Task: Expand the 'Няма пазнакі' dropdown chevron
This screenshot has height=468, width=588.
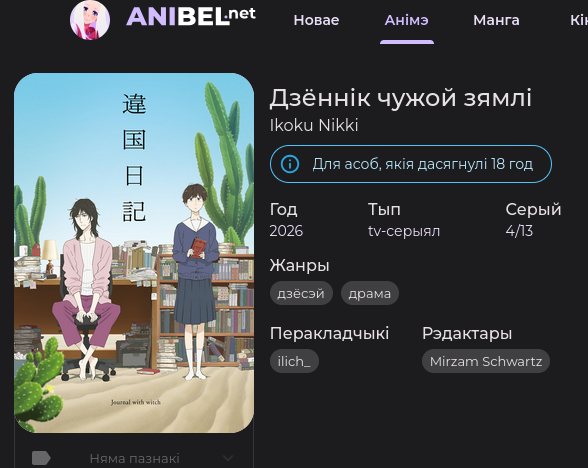Action: tap(228, 458)
